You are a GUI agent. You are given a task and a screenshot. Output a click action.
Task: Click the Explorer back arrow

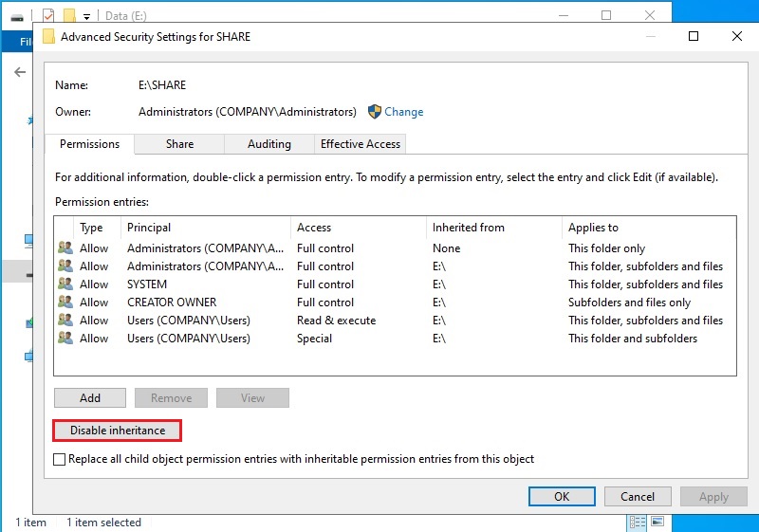click(19, 72)
